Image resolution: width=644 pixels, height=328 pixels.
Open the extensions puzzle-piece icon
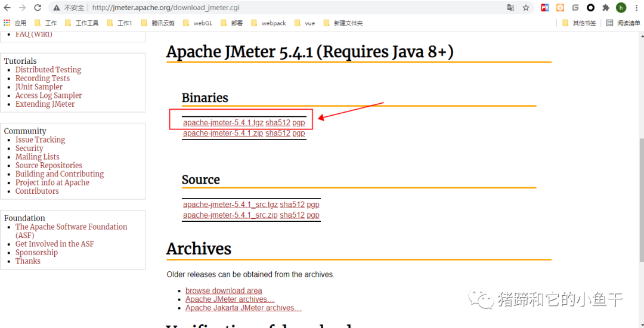[x=606, y=8]
